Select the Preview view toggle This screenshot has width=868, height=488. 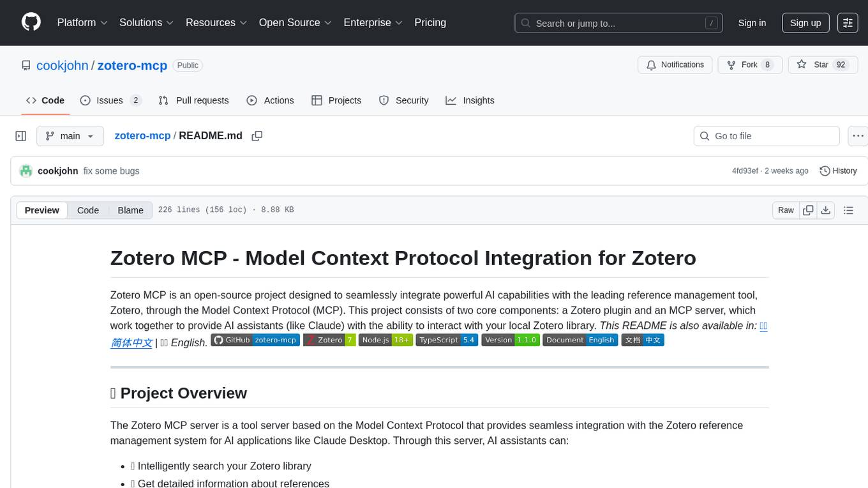coord(42,210)
